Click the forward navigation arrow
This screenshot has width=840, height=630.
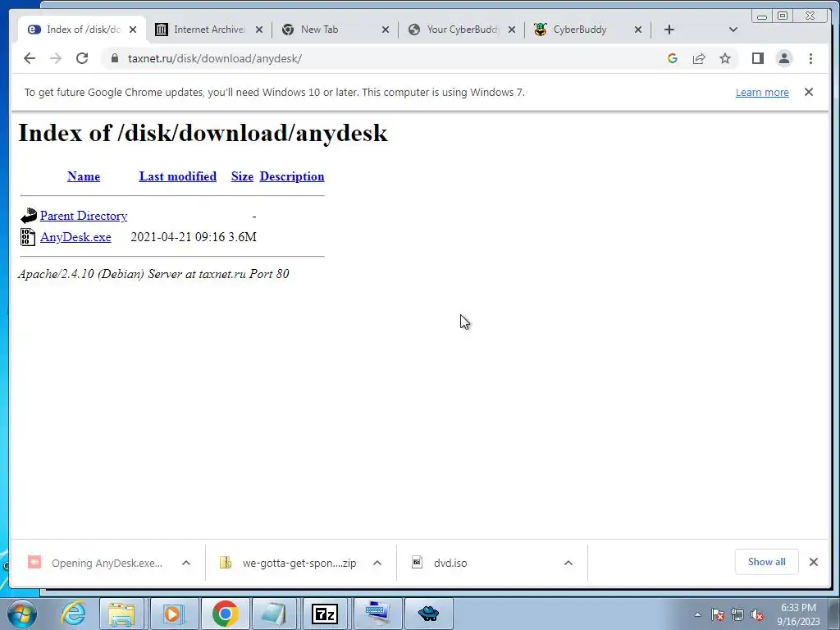pos(56,58)
